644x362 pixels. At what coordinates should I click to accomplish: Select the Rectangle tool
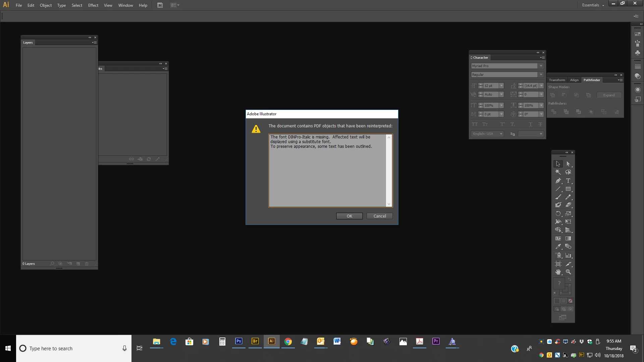[x=568, y=189]
